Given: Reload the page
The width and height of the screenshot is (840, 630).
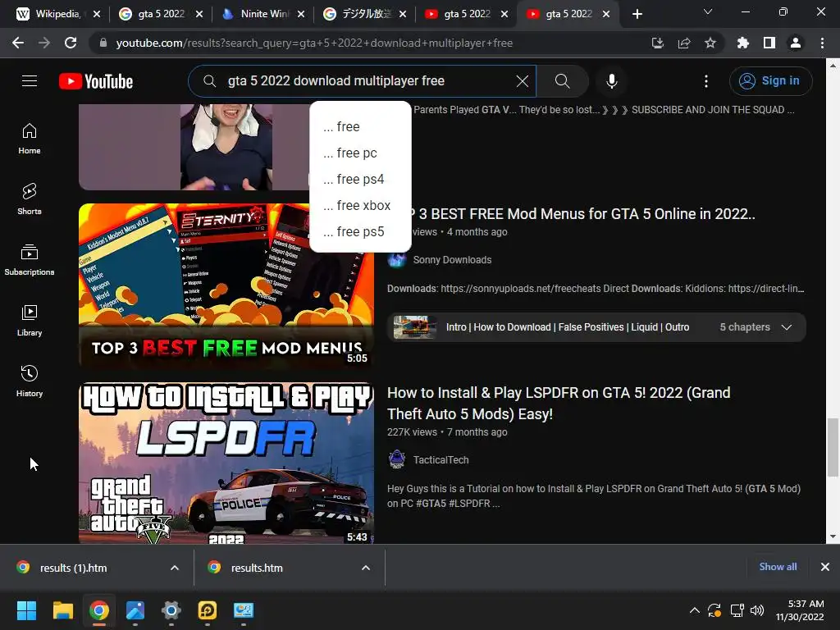Looking at the screenshot, I should [71, 43].
